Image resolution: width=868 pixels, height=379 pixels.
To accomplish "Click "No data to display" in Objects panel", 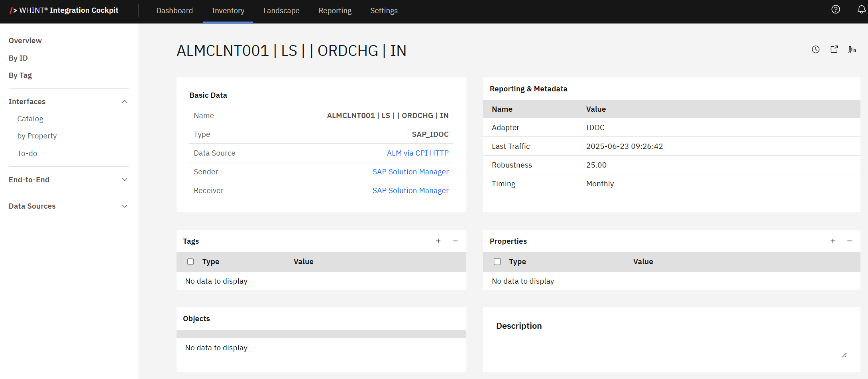I will point(216,348).
